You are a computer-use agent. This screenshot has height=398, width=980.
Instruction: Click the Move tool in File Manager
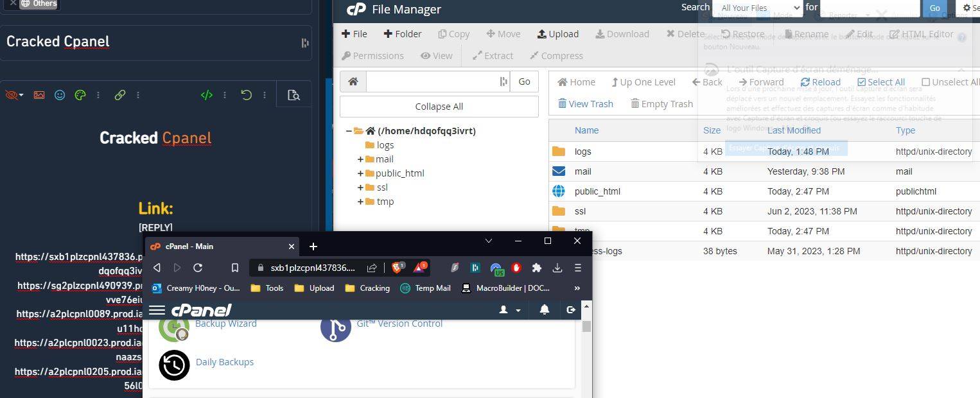coord(503,34)
